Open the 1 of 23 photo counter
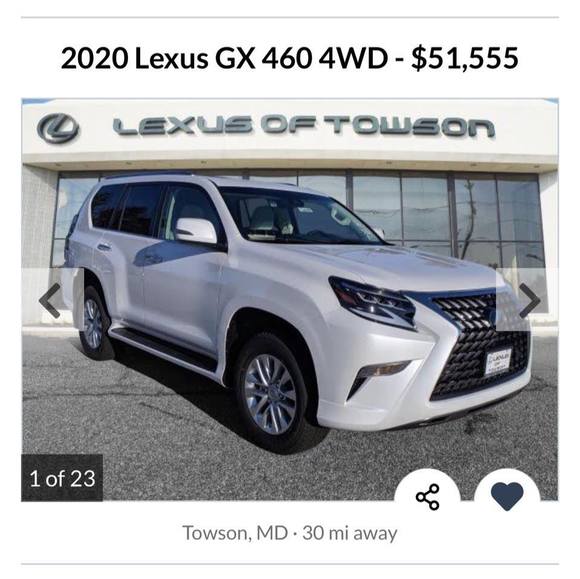 pyautogui.click(x=62, y=478)
